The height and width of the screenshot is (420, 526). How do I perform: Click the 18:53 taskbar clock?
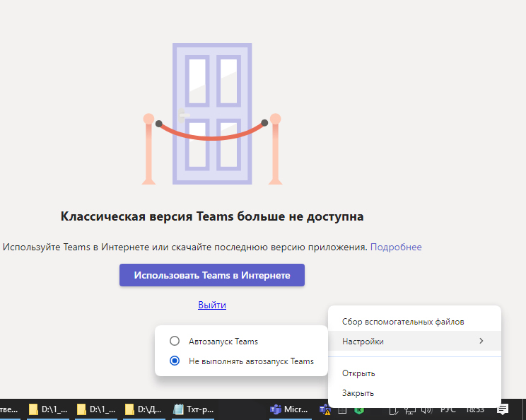(x=474, y=409)
